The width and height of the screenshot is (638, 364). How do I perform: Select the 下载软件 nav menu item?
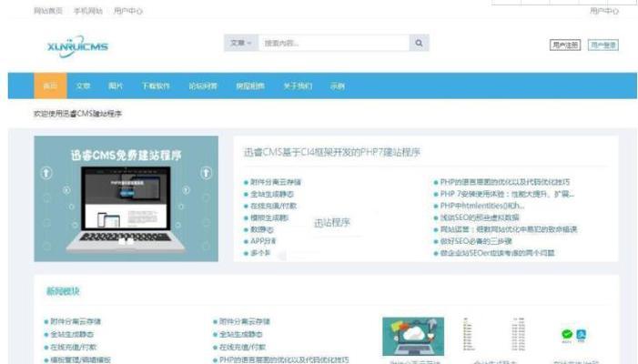coord(156,86)
